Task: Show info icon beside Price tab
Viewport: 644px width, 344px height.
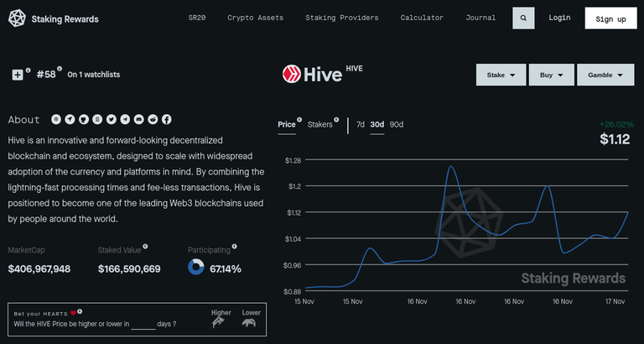Action: point(299,120)
